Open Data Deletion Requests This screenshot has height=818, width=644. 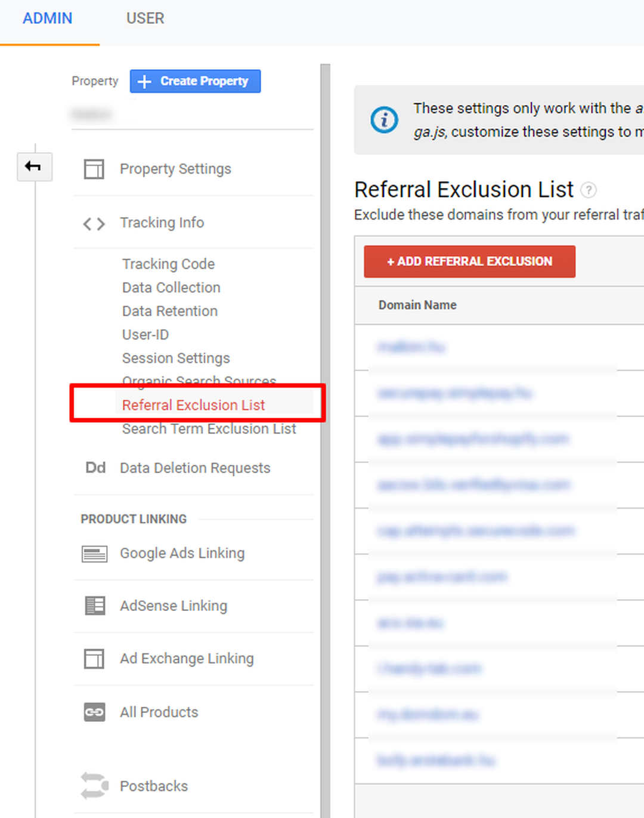pos(195,468)
